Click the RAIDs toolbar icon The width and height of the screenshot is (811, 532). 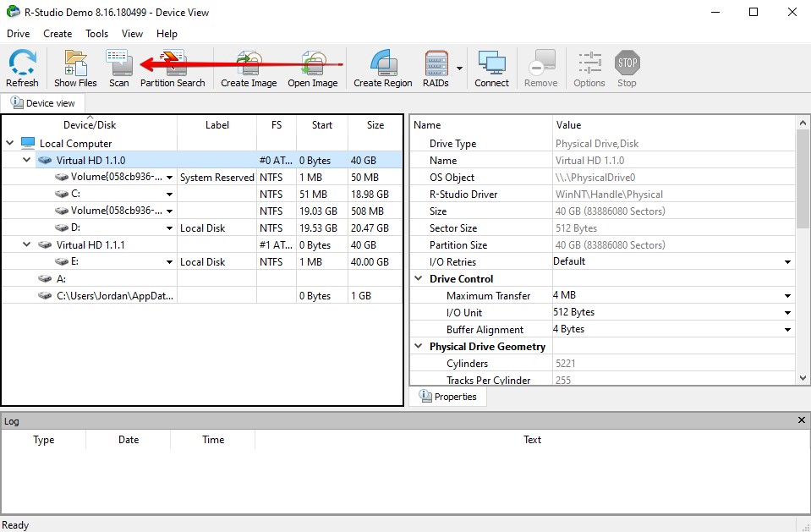pos(436,68)
